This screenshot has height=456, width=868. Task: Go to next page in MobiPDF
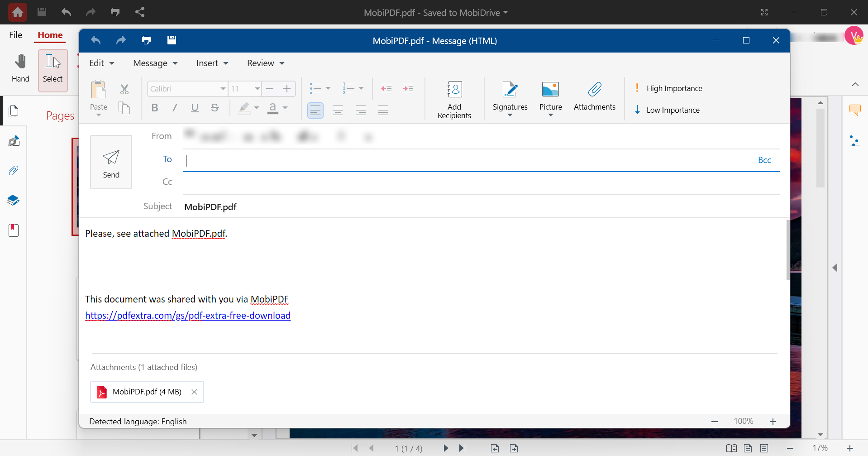(446, 448)
